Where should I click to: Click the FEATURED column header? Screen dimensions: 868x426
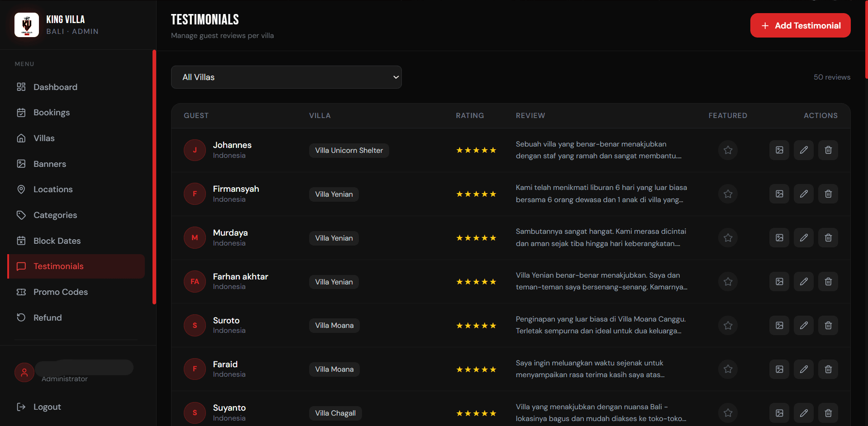tap(728, 116)
